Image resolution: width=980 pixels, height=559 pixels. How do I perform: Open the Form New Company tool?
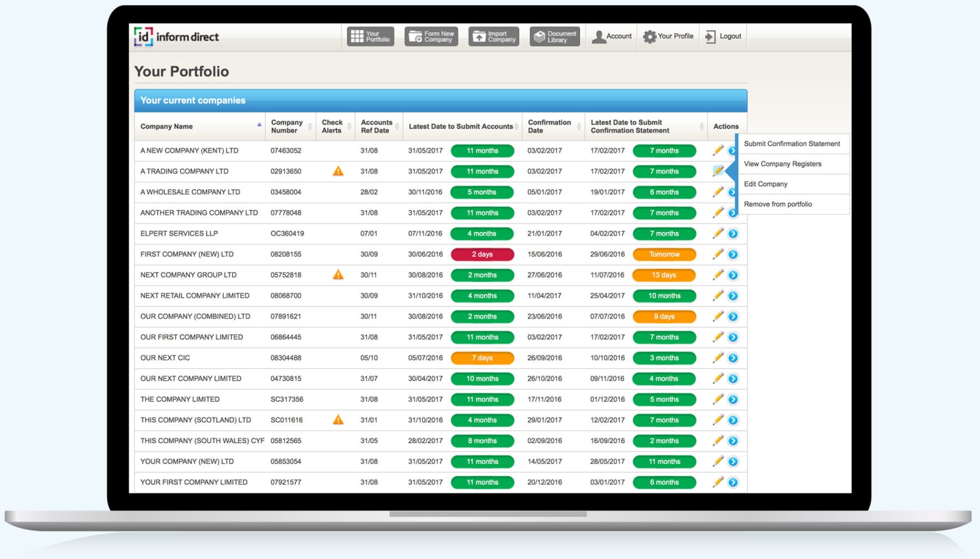(431, 36)
